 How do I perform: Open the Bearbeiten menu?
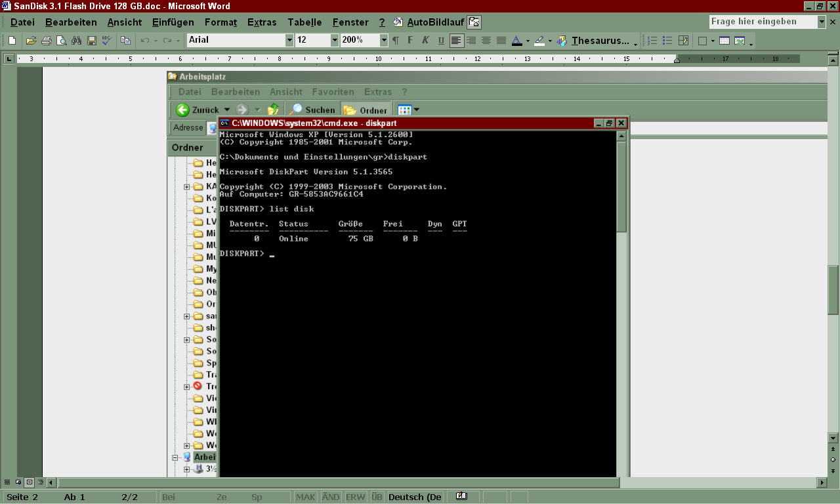[x=71, y=22]
